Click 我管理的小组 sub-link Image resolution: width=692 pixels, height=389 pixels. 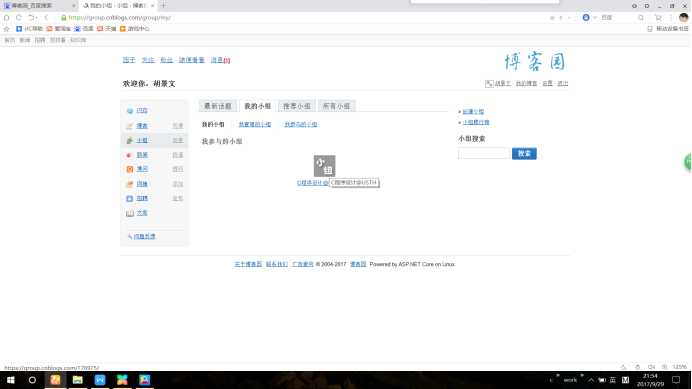coord(255,125)
